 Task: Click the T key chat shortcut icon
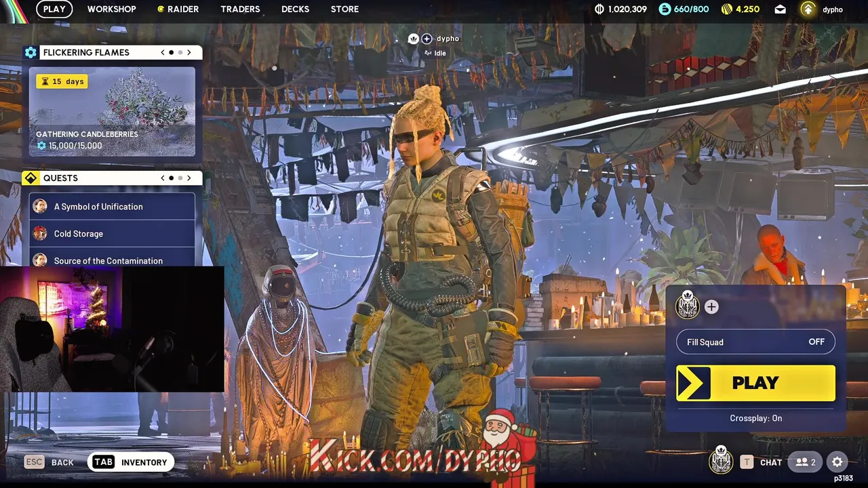(747, 462)
